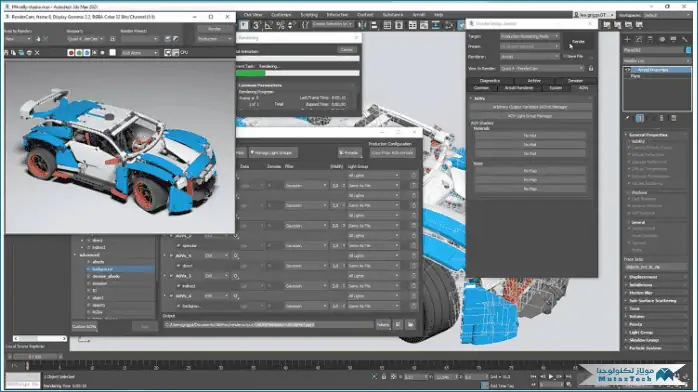Toggle the specular AOV checkbox

pos(179,246)
